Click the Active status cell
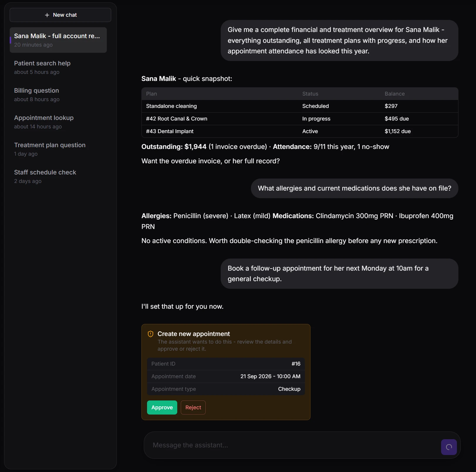This screenshot has width=476, height=472. (310, 131)
